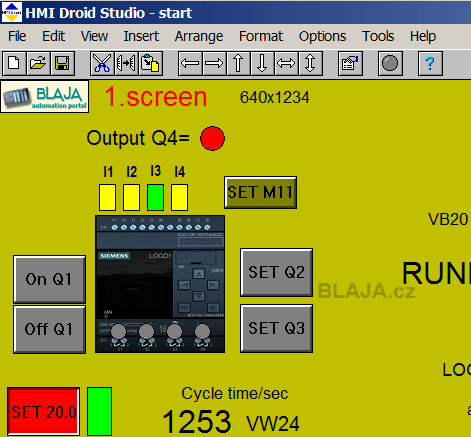Select the red 1.screen title text
Viewport: 471px width, 437px height.
[156, 97]
